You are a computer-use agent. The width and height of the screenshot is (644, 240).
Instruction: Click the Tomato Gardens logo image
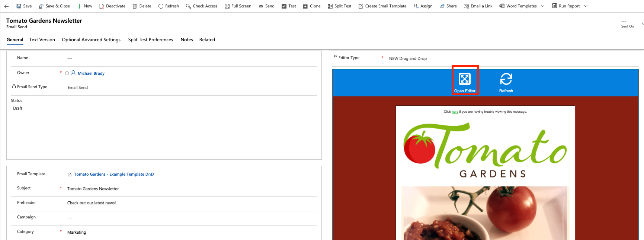[485, 150]
